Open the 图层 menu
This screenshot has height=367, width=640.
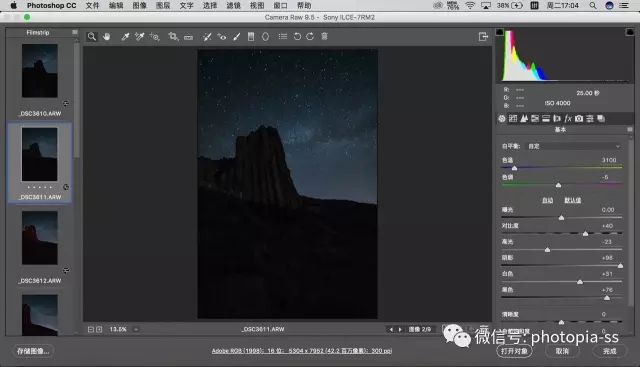tap(163, 5)
